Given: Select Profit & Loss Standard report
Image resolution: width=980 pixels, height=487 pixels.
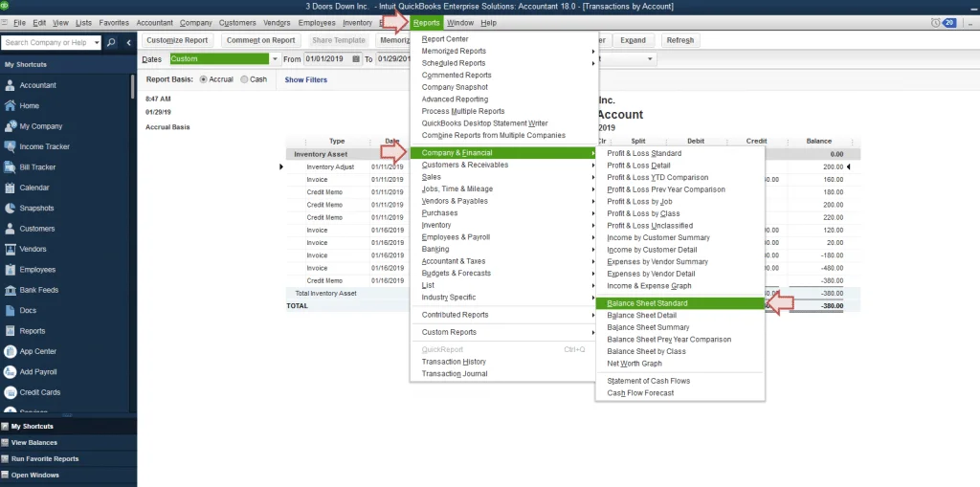Looking at the screenshot, I should click(644, 153).
